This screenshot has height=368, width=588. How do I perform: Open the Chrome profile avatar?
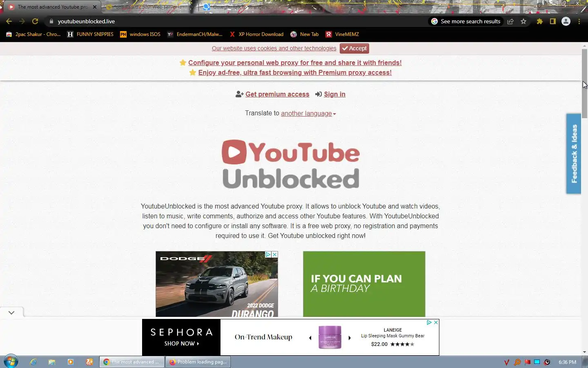click(x=566, y=21)
